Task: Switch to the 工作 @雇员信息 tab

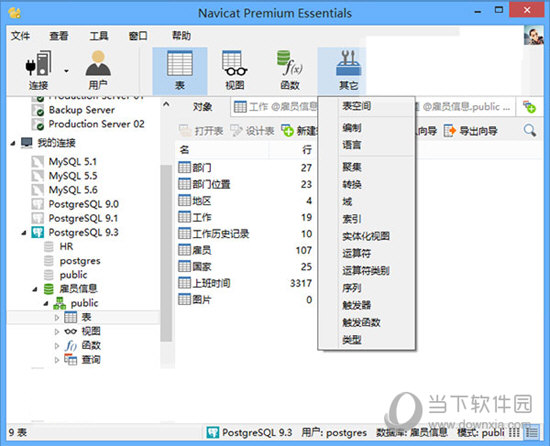Action: pos(275,107)
